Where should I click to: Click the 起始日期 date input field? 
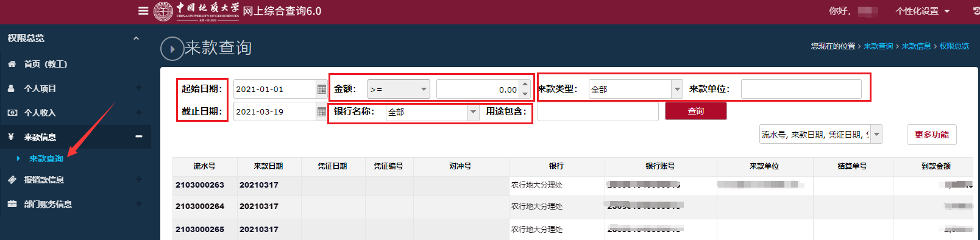(x=274, y=89)
